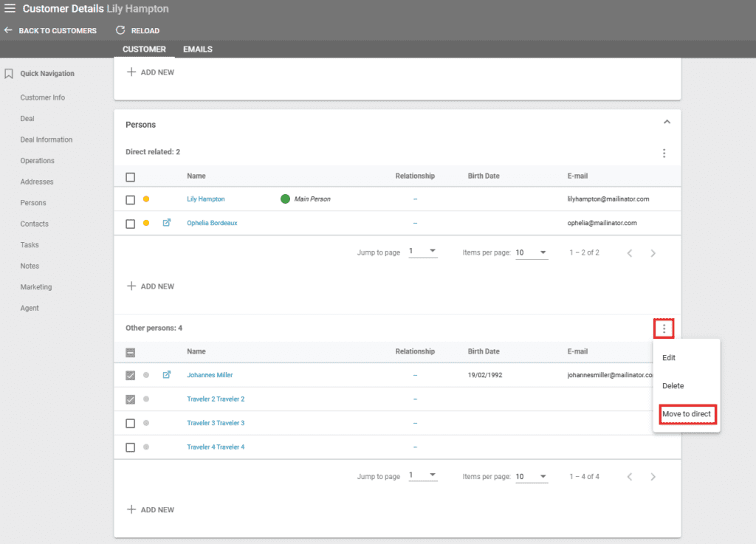The width and height of the screenshot is (756, 544).
Task: Go to Addresses in Quick Navigation
Action: tap(37, 182)
